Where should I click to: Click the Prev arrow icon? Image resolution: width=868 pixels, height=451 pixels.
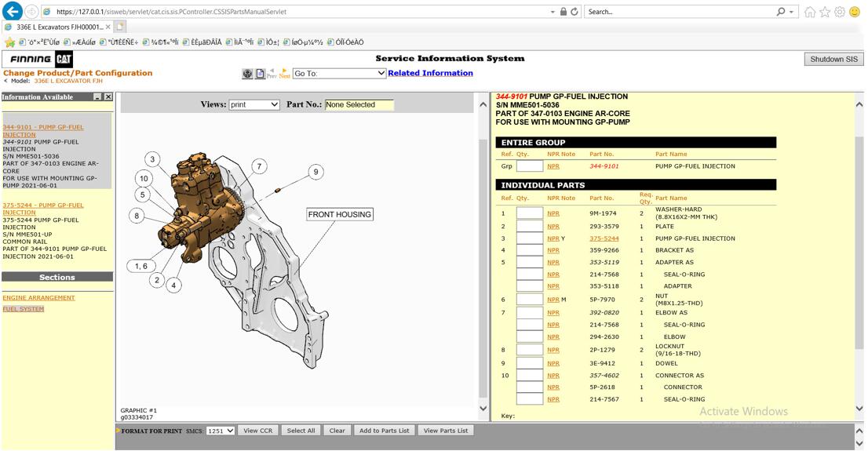pyautogui.click(x=272, y=74)
